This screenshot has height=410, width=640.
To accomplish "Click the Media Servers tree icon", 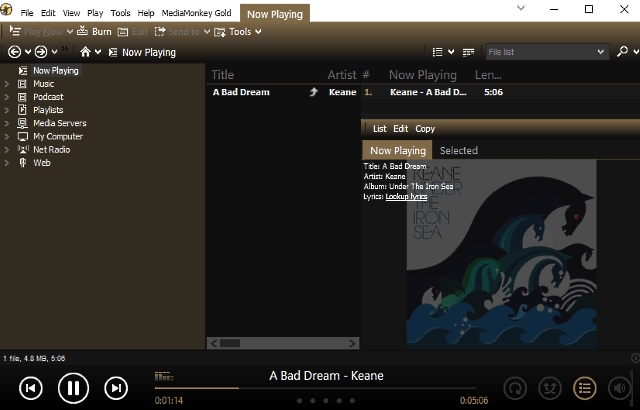I will [x=22, y=123].
